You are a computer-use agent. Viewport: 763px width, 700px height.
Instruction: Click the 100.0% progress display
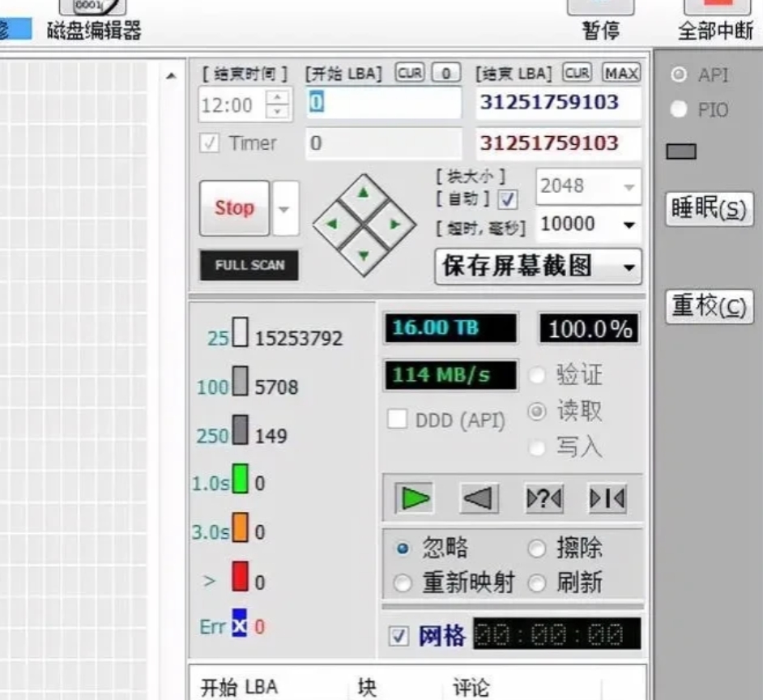(x=590, y=329)
